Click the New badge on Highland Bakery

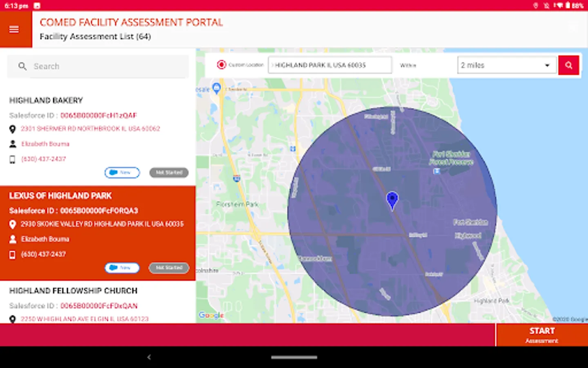coord(122,173)
